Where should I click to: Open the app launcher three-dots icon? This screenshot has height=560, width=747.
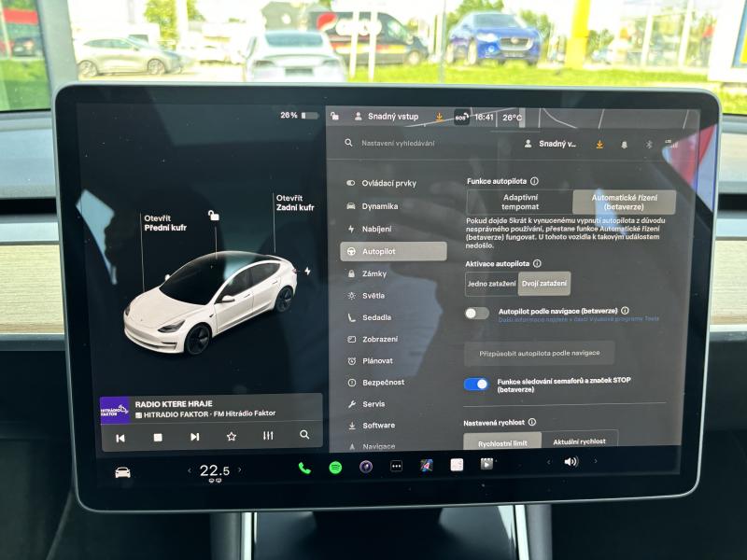[396, 466]
